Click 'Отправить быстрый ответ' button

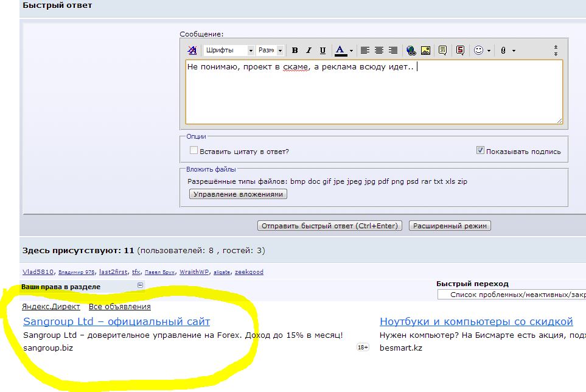pos(330,226)
